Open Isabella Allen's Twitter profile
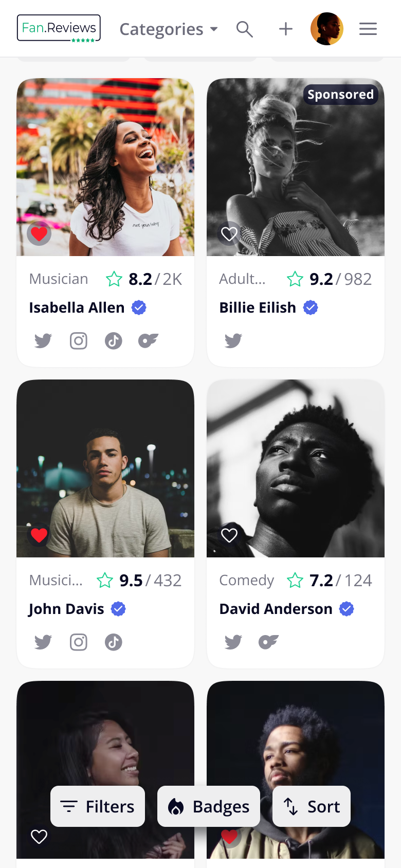401x868 pixels. point(43,340)
